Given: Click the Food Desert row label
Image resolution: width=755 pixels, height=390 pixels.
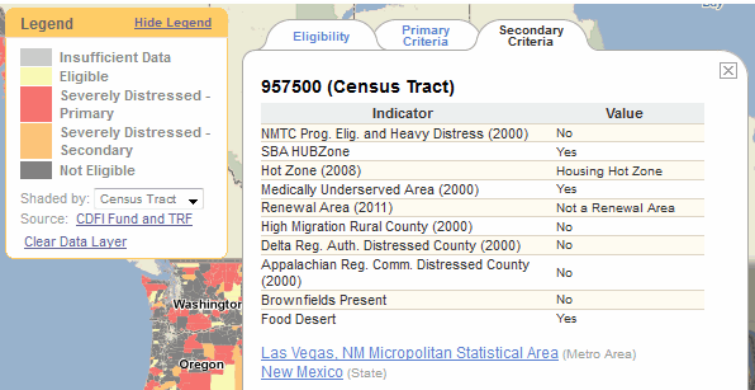Looking at the screenshot, I should point(299,319).
